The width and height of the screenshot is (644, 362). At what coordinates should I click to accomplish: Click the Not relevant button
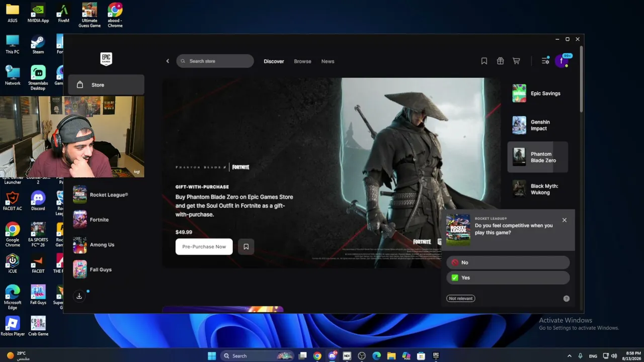click(461, 298)
